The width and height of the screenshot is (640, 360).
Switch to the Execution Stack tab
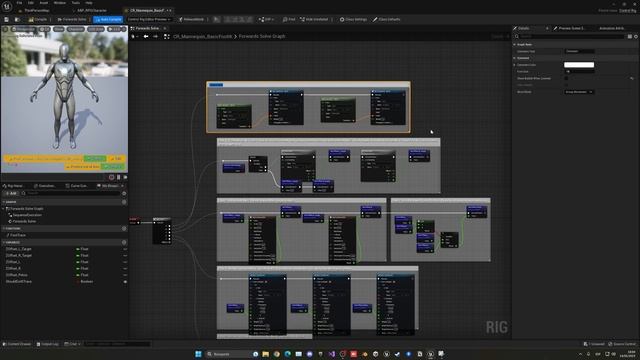pos(44,186)
